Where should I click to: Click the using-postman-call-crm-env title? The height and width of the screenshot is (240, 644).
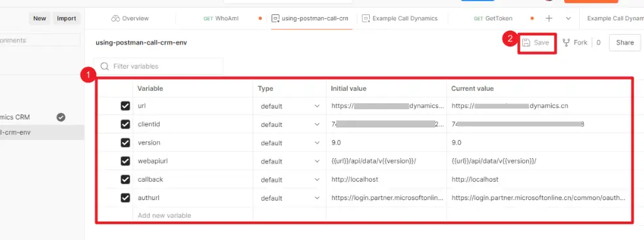click(141, 43)
